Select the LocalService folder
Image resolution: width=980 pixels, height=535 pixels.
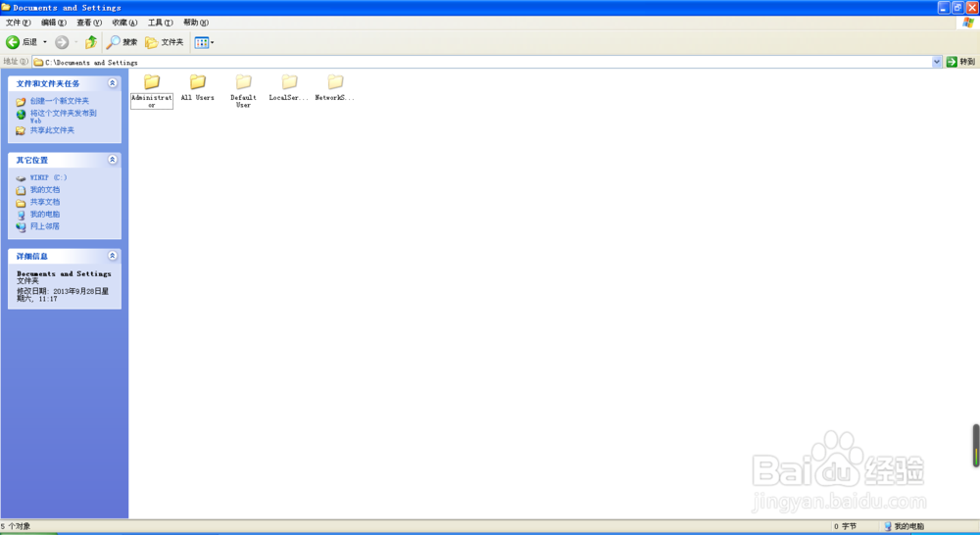pyautogui.click(x=289, y=87)
